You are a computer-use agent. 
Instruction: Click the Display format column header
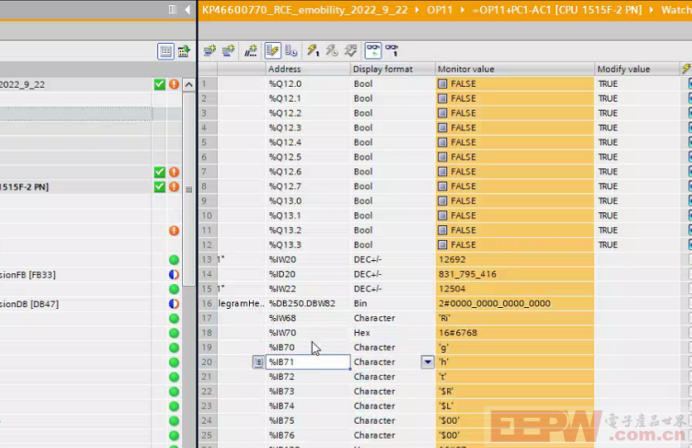click(x=392, y=69)
